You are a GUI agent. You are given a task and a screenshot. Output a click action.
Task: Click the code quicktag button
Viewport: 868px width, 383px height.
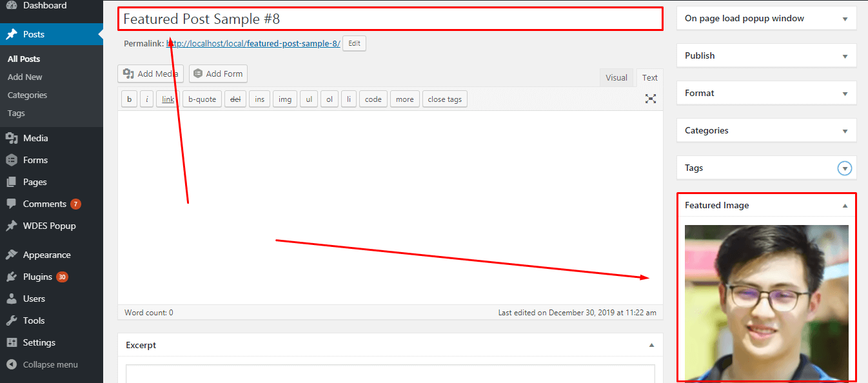tap(373, 99)
